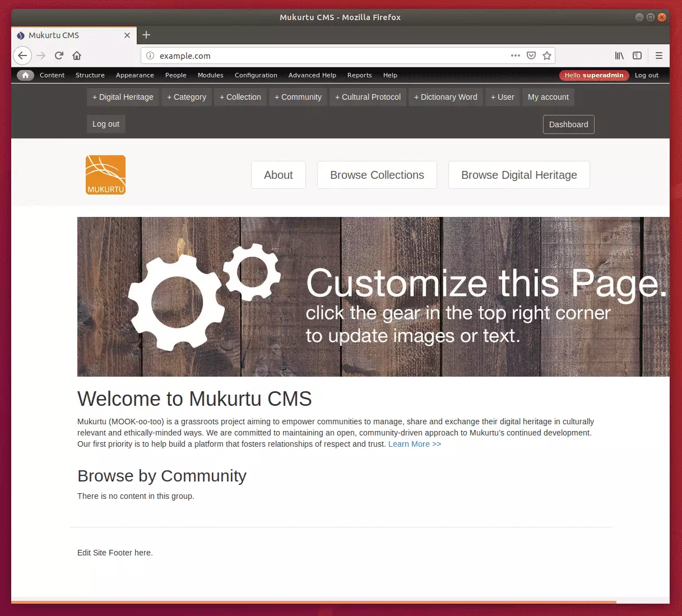Click Log out in admin bar
This screenshot has height=616, width=682.
[647, 75]
